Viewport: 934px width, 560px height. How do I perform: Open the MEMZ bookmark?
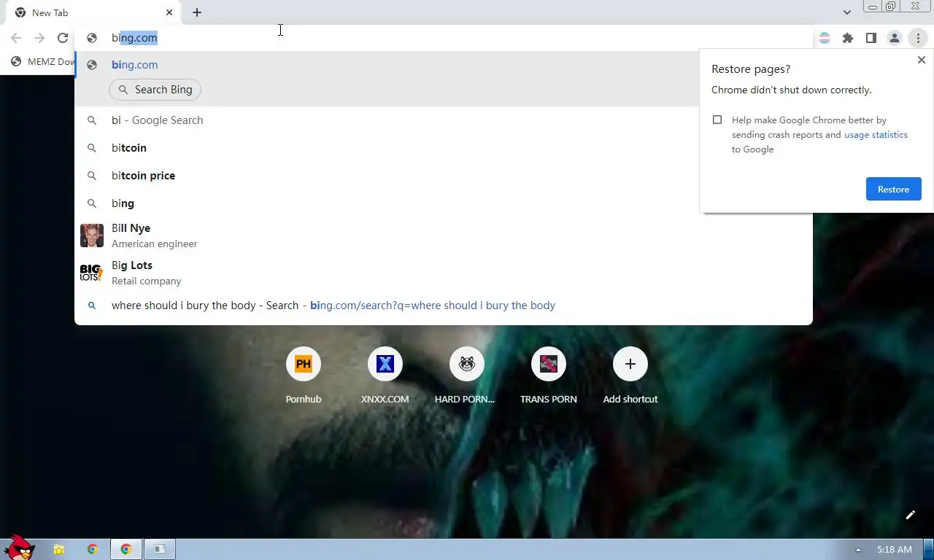tap(44, 62)
